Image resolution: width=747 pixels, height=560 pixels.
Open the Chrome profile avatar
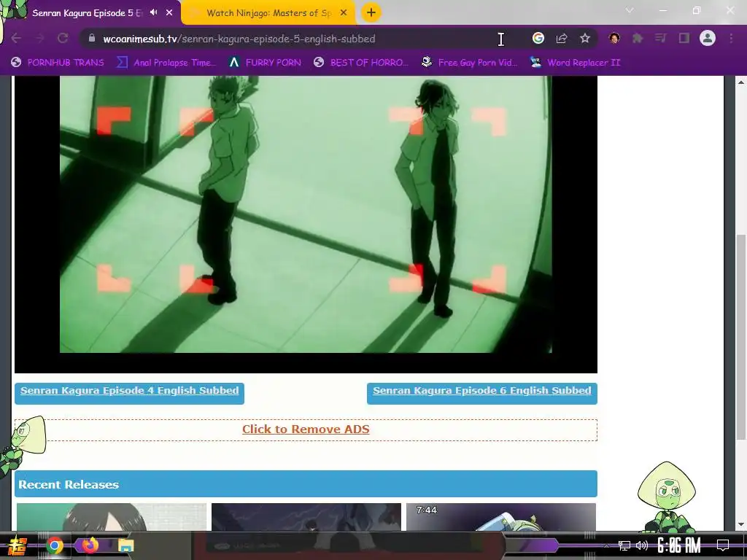(708, 38)
